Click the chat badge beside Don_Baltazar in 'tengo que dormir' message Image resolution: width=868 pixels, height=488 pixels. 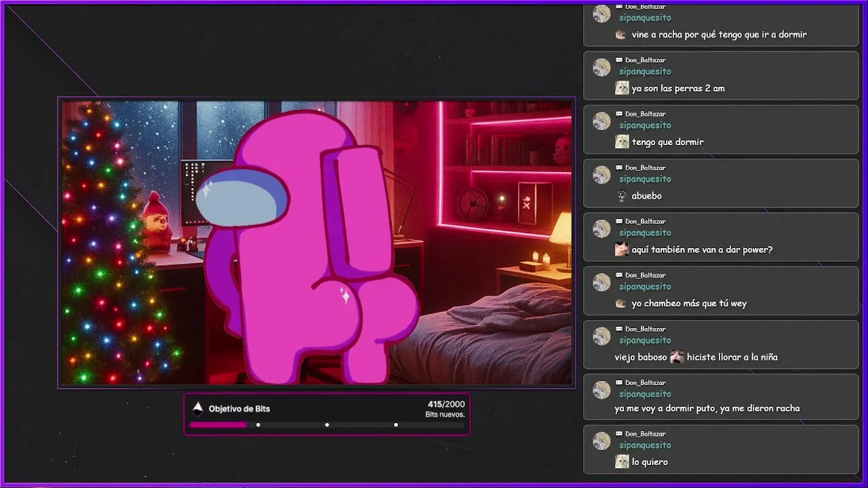tap(619, 114)
